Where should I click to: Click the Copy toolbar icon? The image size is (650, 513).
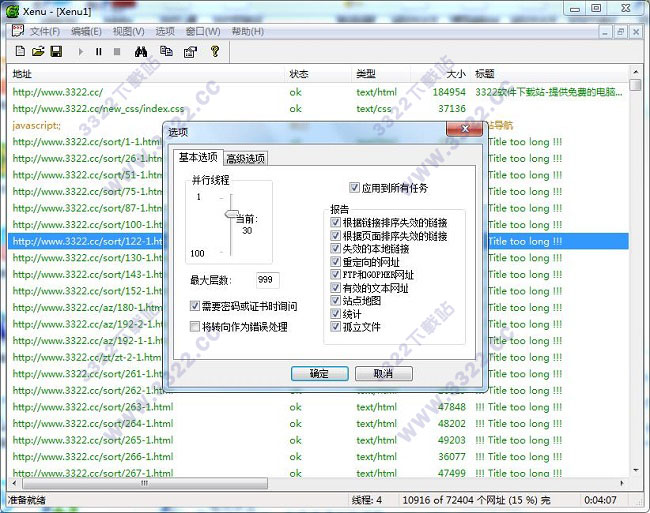166,51
